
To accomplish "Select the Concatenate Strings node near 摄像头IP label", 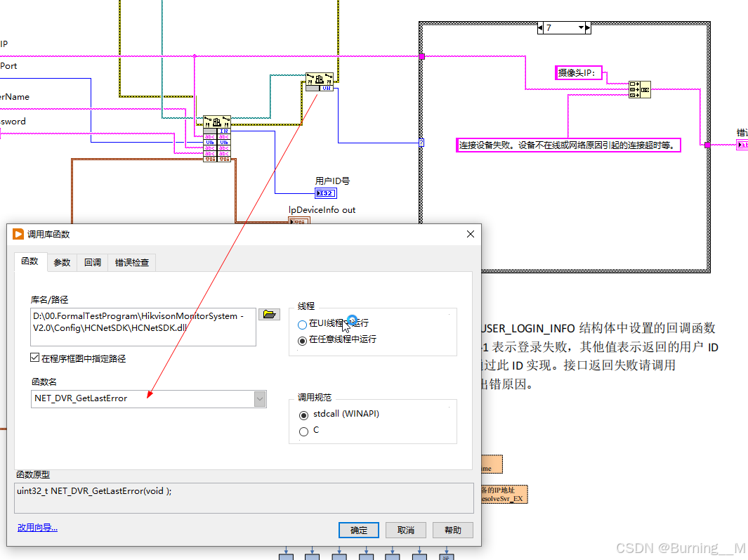I will (x=639, y=89).
